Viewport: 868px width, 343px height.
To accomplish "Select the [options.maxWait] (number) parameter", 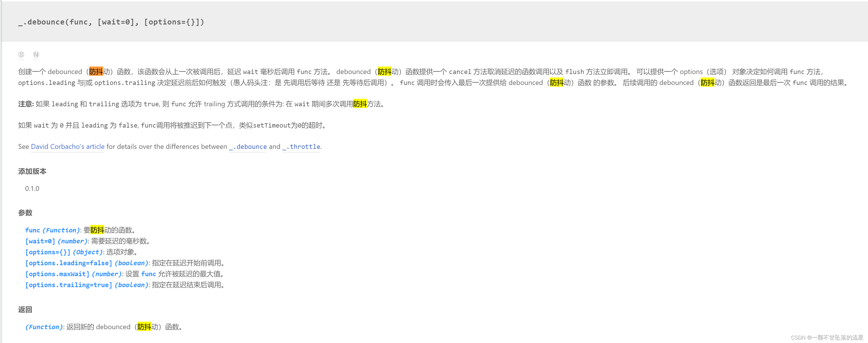I will point(73,274).
